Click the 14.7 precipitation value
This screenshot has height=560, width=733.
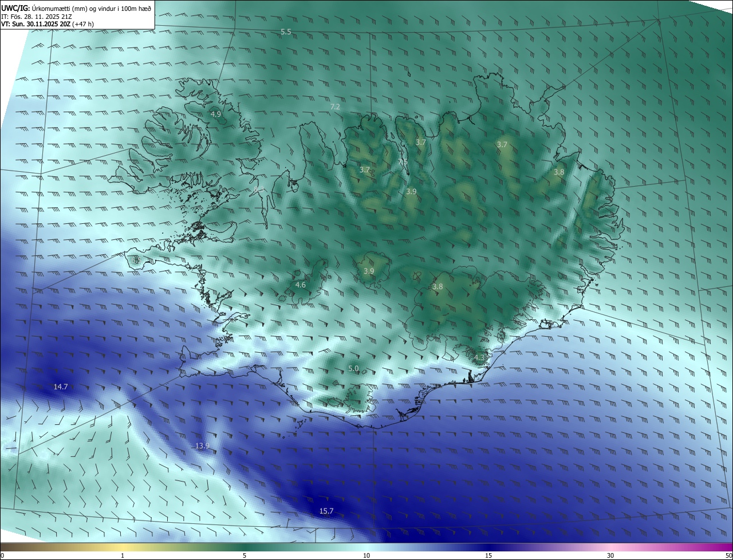61,387
